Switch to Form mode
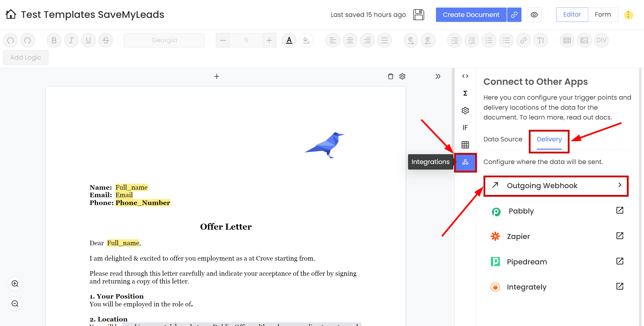Viewport: 644px width, 326px height. pos(603,15)
